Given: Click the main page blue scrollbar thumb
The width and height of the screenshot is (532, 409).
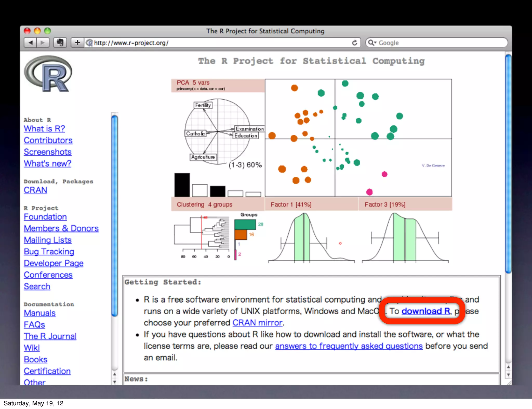Looking at the screenshot, I should point(508,163).
